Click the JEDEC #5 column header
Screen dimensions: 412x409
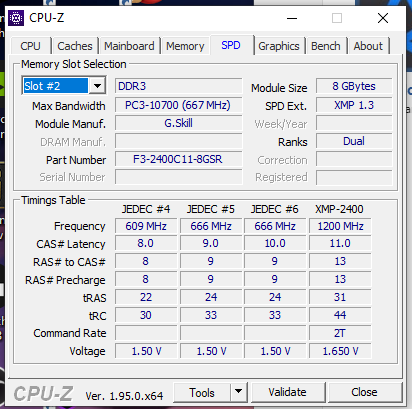211,209
